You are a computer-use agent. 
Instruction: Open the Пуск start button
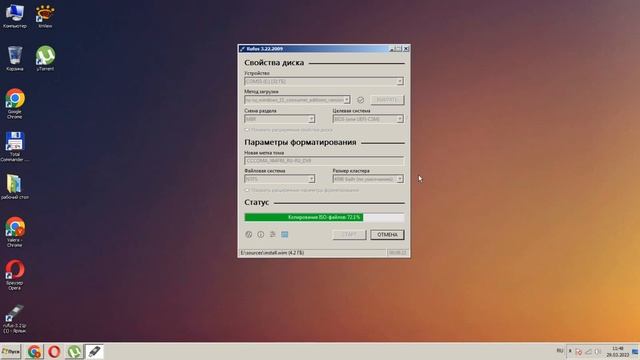tap(11, 351)
